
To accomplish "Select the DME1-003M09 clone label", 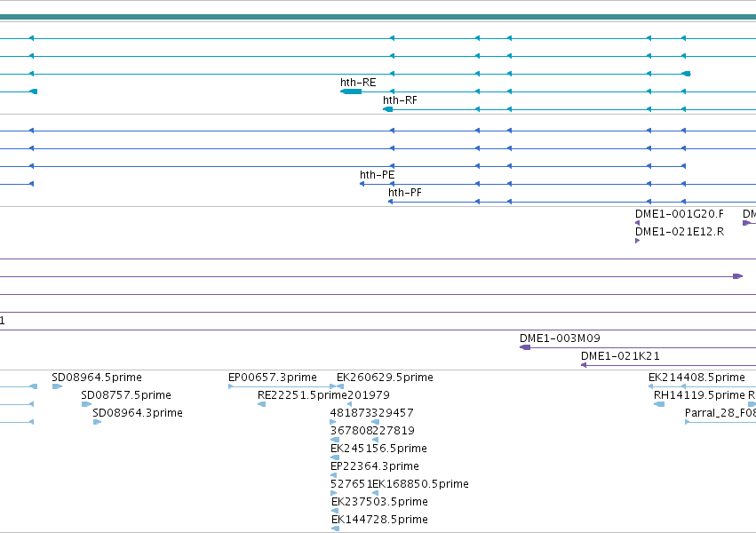I will coord(560,338).
